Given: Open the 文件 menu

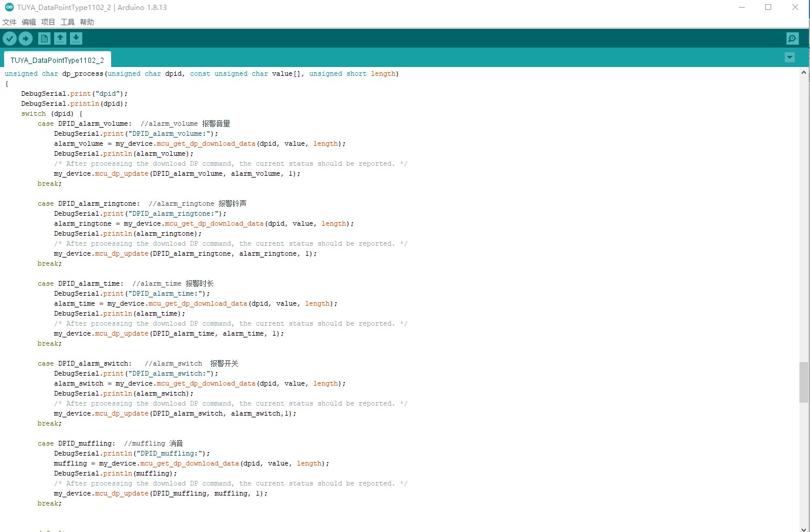Looking at the screenshot, I should tap(9, 22).
